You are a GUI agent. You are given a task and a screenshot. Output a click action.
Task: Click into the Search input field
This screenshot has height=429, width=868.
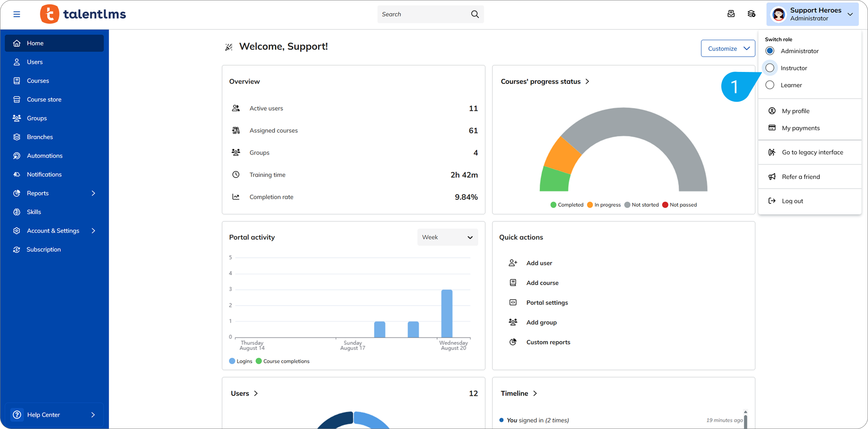coord(422,14)
